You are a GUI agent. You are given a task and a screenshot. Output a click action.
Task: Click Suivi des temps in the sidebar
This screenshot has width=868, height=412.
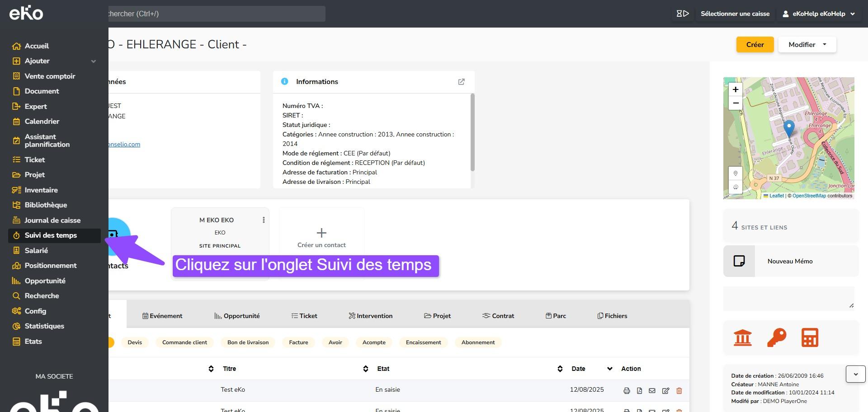tap(51, 235)
